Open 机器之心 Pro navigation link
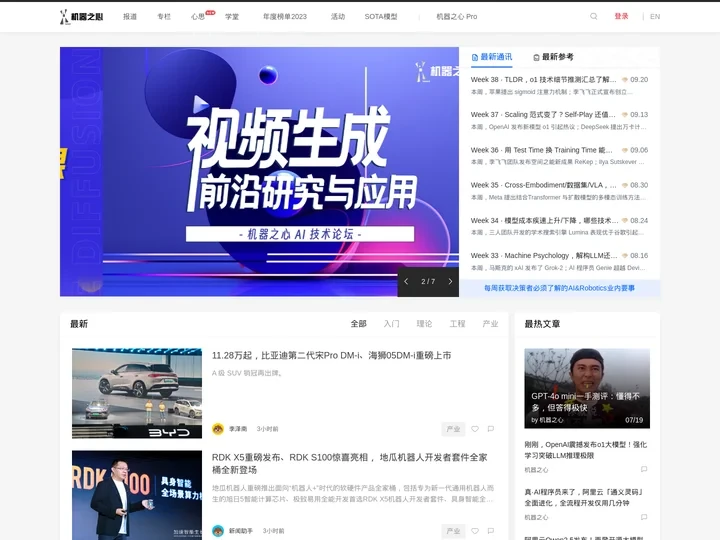 tap(457, 17)
